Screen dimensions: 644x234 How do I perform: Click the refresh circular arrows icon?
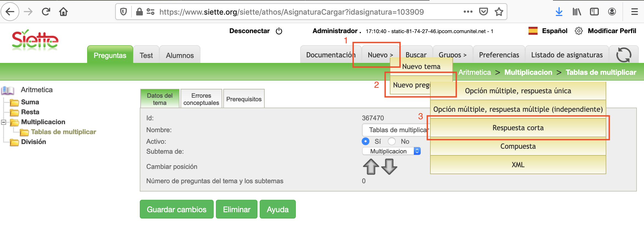point(623,55)
